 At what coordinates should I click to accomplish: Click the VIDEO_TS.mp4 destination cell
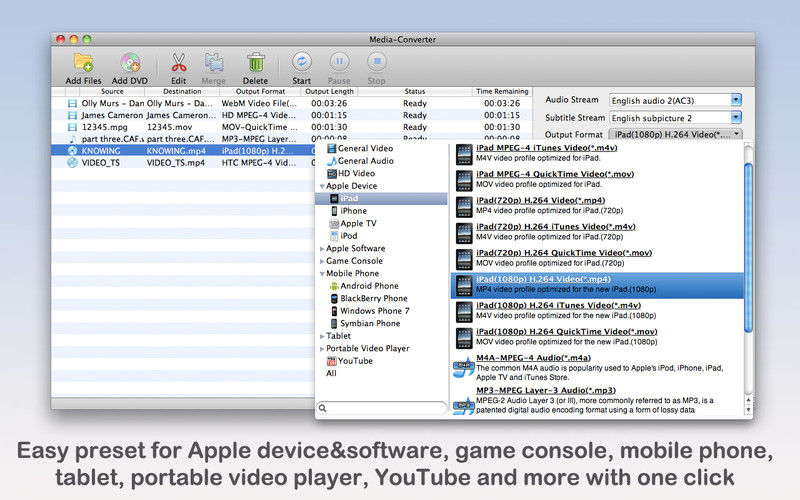tap(176, 163)
